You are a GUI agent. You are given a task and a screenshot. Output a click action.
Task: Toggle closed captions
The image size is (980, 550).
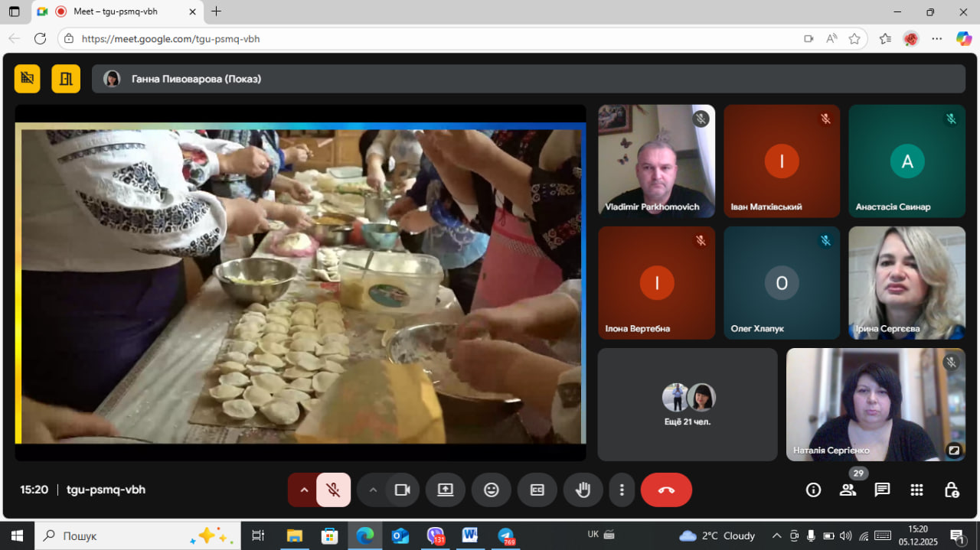537,490
